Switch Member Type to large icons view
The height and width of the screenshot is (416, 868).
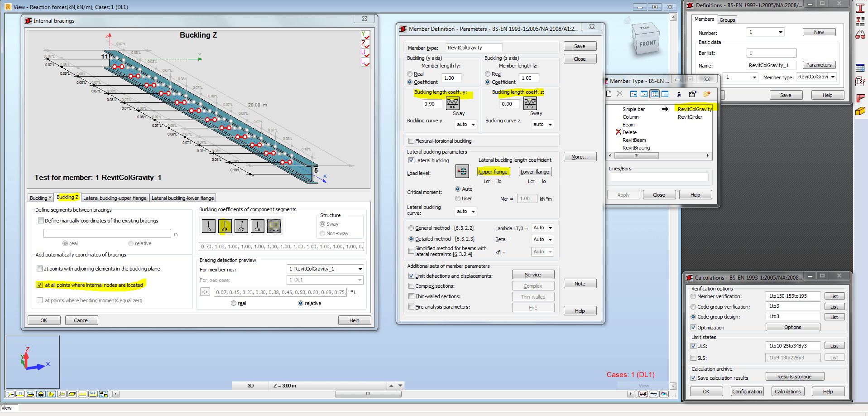(633, 94)
